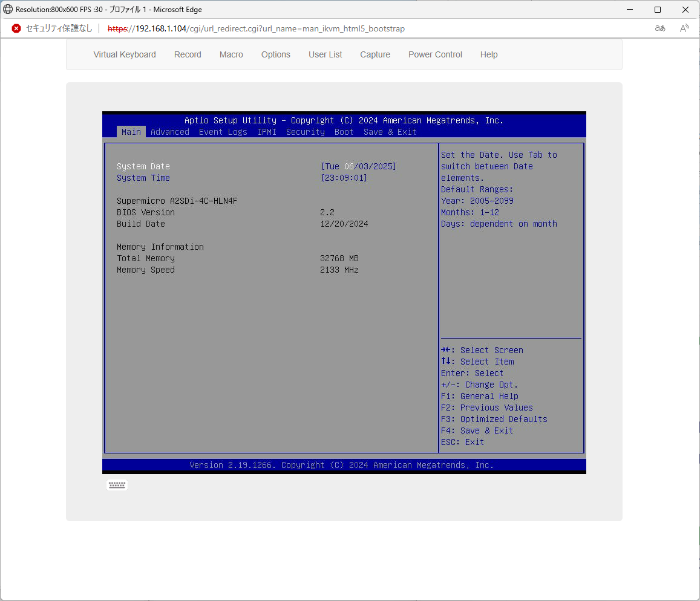Click the System Date value field
The width and height of the screenshot is (700, 601).
tap(359, 166)
